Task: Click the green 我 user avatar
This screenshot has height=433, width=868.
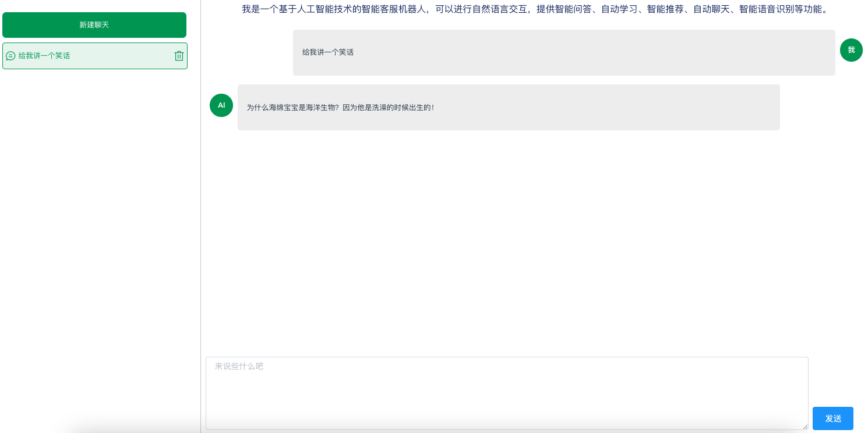Action: (851, 50)
